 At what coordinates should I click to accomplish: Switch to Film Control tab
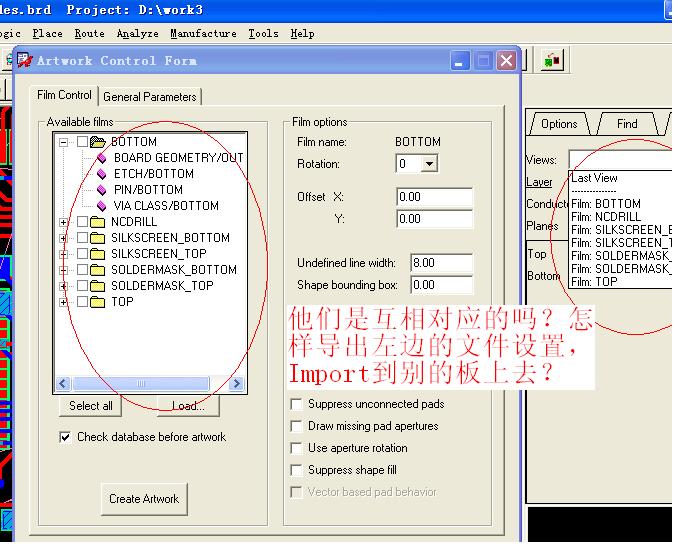64,95
